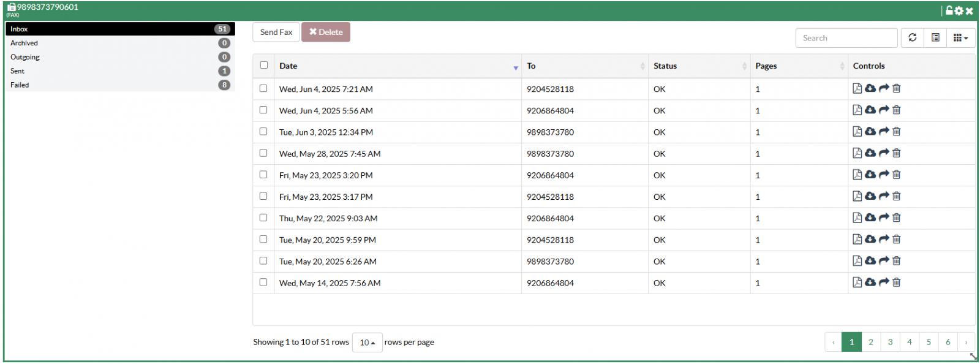This screenshot has width=980, height=364.
Task: Open the Failed folder
Action: 120,85
